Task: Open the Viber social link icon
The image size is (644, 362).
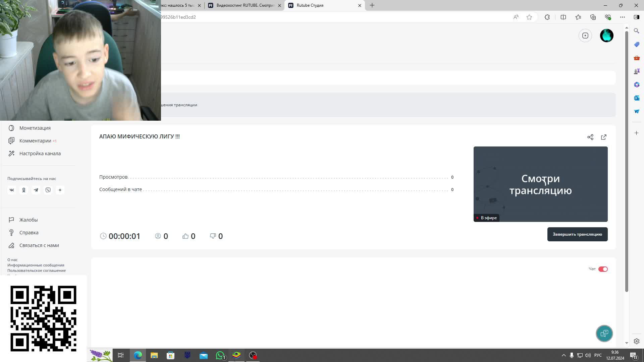Action: (48, 190)
